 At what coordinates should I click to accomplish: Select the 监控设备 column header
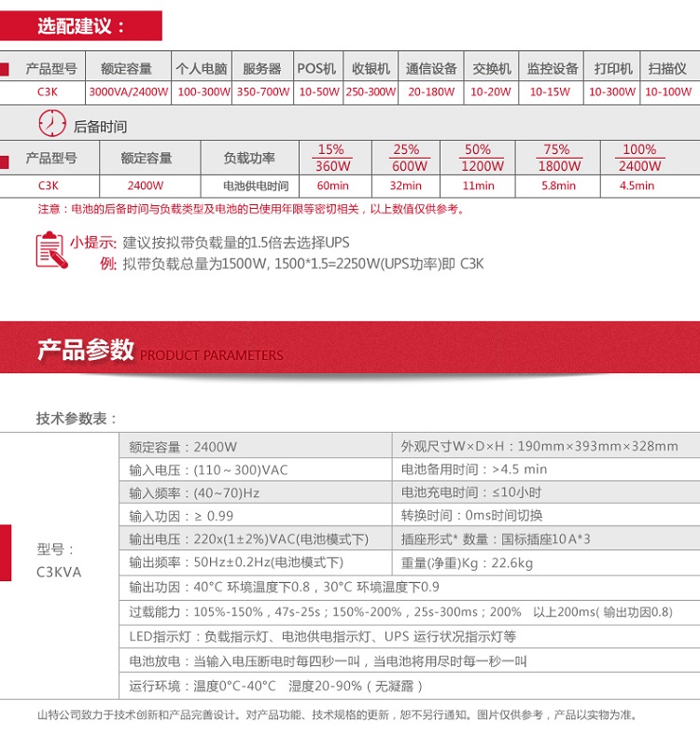click(x=552, y=69)
